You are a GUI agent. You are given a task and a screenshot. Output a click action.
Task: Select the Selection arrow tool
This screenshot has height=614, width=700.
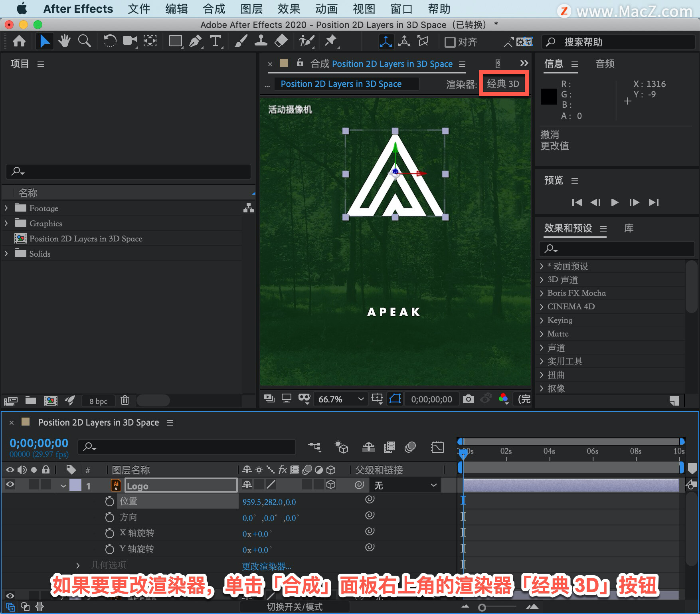45,41
